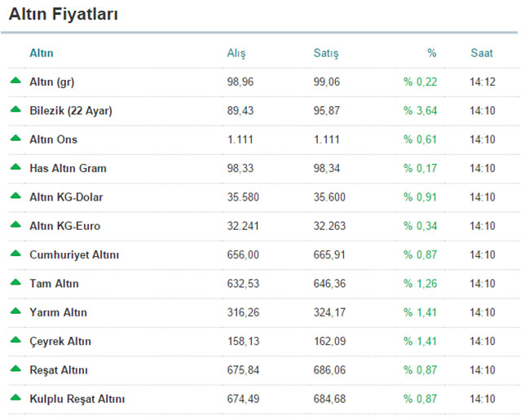
Task: Click the green arrow beside Has Altın Gram
Action: (x=15, y=168)
